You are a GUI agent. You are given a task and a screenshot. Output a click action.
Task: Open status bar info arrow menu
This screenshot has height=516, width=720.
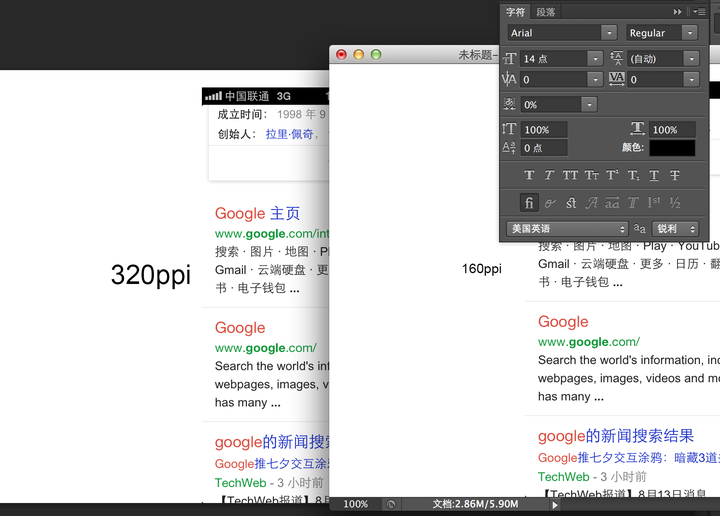pyautogui.click(x=555, y=505)
